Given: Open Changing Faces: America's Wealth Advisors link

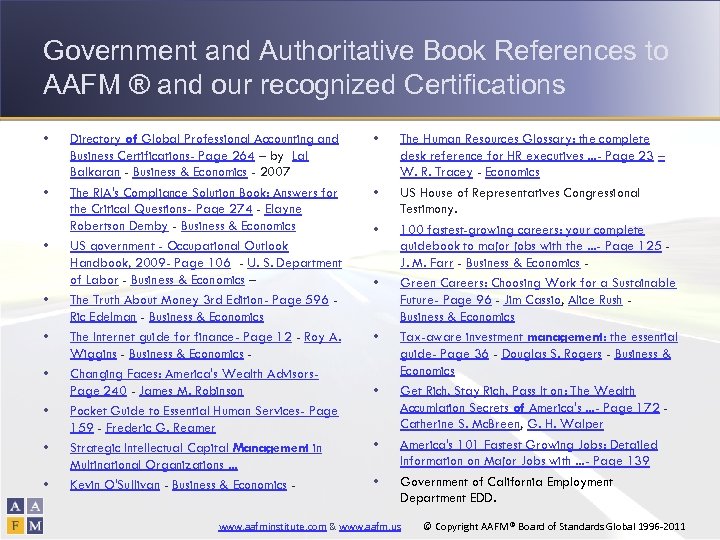Looking at the screenshot, I should [x=194, y=382].
